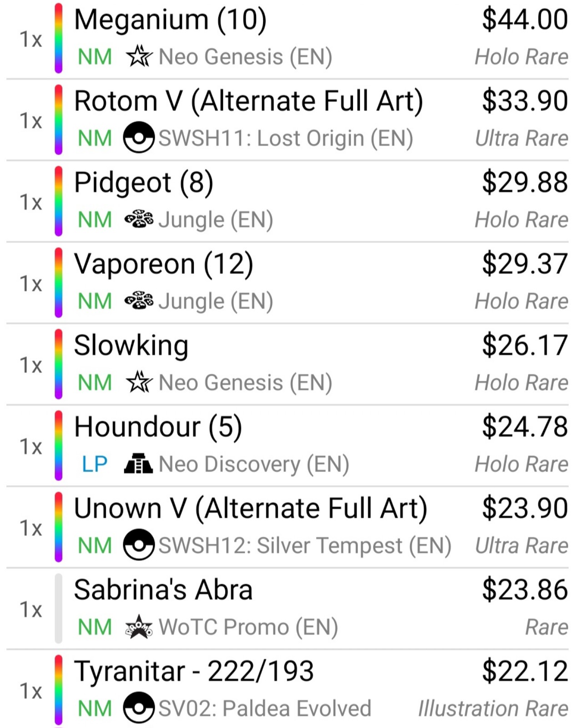Click the $29.37 price for Vaporeon
Image resolution: width=575 pixels, height=728 pixels.
(525, 264)
